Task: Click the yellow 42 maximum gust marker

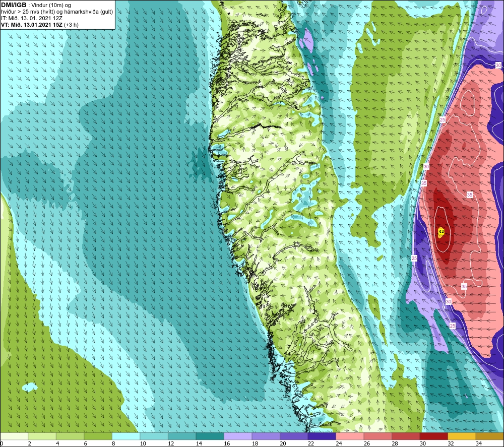Action: coord(441,231)
